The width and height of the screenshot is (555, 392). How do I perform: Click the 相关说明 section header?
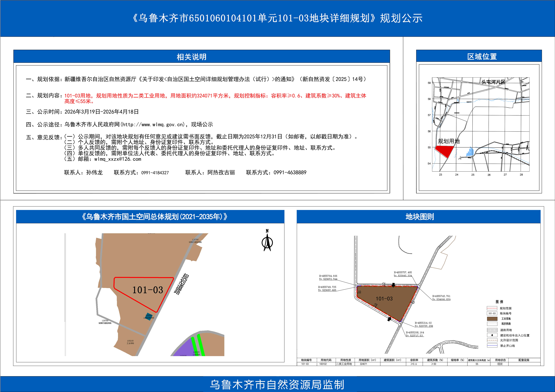coord(191,57)
